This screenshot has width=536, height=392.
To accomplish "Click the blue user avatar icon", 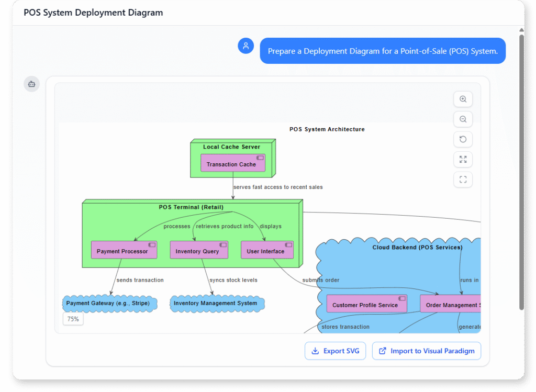I will click(x=246, y=46).
